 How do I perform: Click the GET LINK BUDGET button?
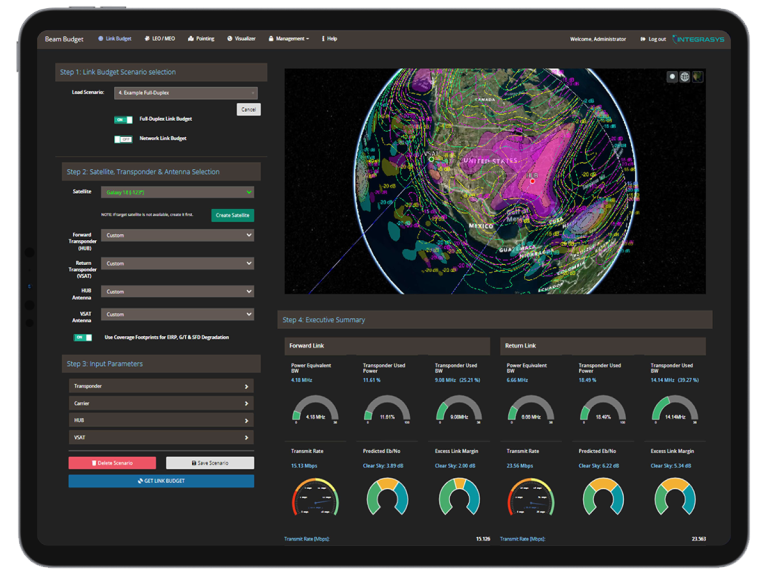click(161, 481)
